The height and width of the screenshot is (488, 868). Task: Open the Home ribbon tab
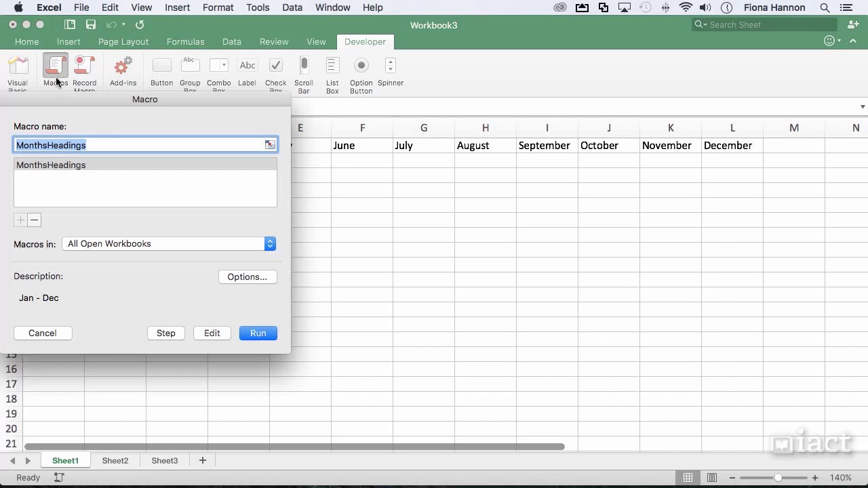(x=27, y=41)
